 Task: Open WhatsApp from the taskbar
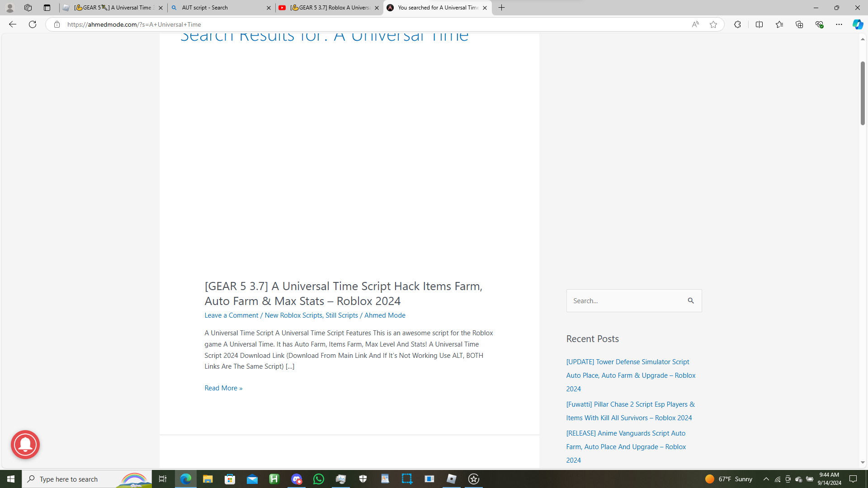(x=319, y=479)
